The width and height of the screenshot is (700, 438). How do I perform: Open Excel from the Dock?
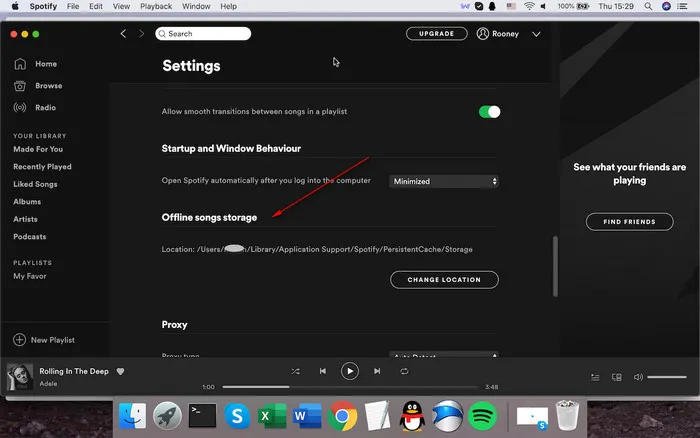(x=272, y=416)
